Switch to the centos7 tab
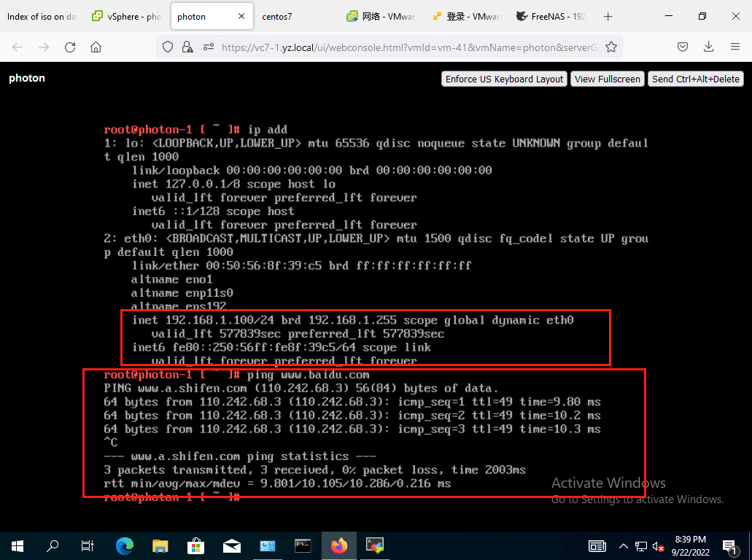752x560 pixels. 296,17
